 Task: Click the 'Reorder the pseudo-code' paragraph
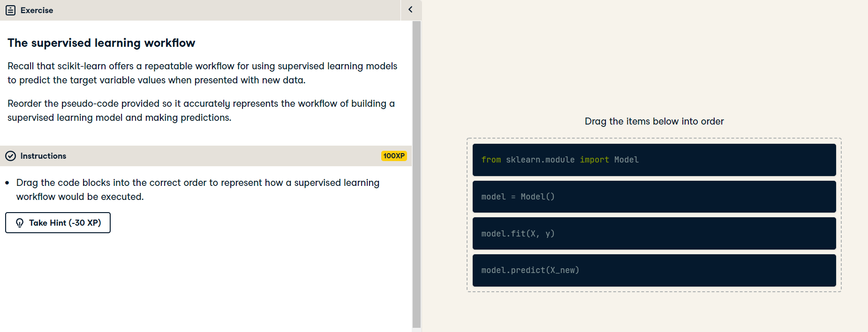(x=201, y=111)
